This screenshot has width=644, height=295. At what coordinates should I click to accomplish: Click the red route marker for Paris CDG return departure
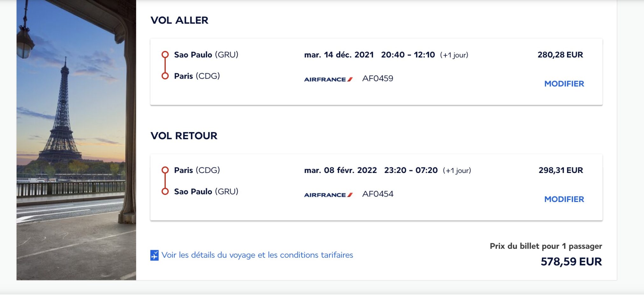pos(165,170)
